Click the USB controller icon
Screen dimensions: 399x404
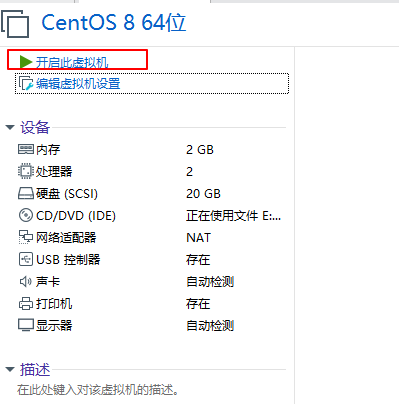(26, 259)
